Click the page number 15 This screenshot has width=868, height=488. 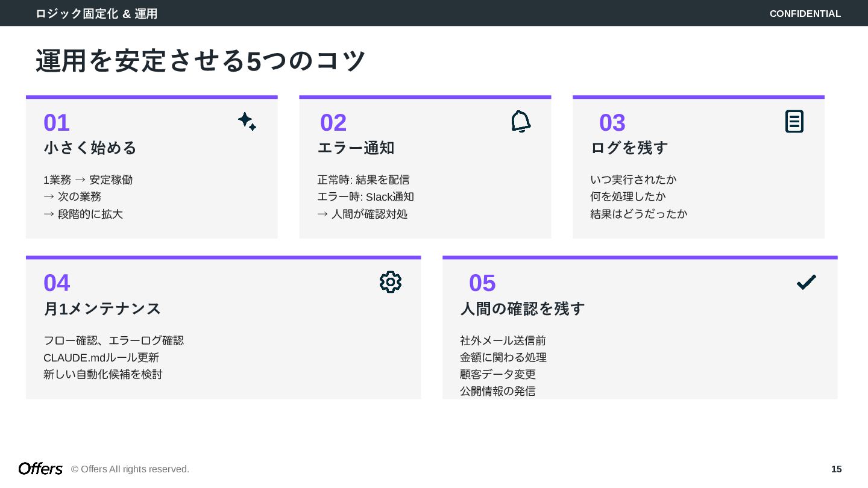[x=836, y=469]
